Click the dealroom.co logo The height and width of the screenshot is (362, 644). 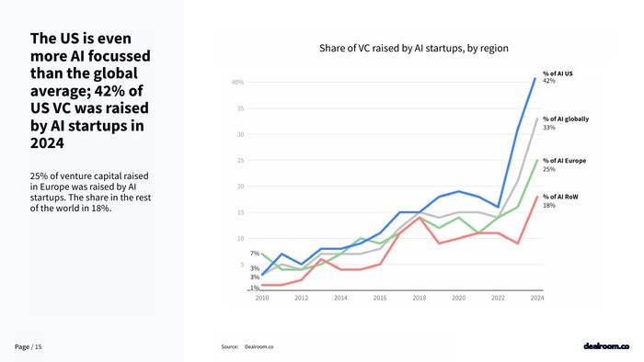606,346
